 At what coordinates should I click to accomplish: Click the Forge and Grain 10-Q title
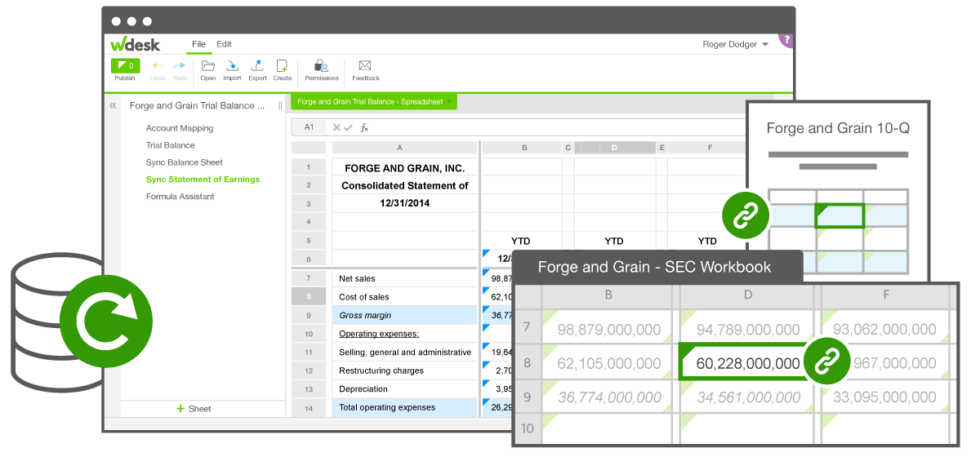coord(838,128)
